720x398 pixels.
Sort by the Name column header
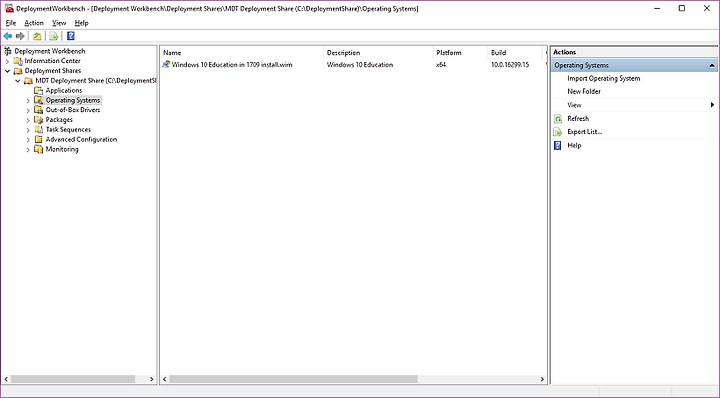pos(242,53)
